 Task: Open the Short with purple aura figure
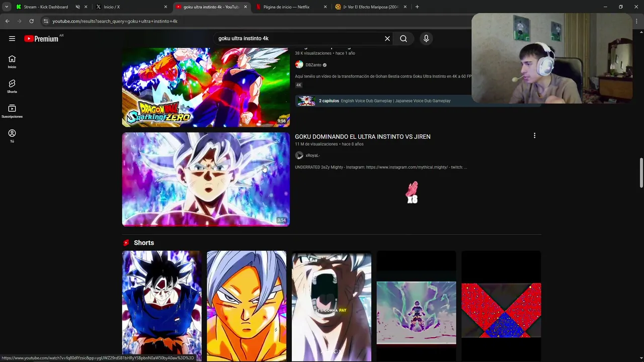[x=417, y=306]
